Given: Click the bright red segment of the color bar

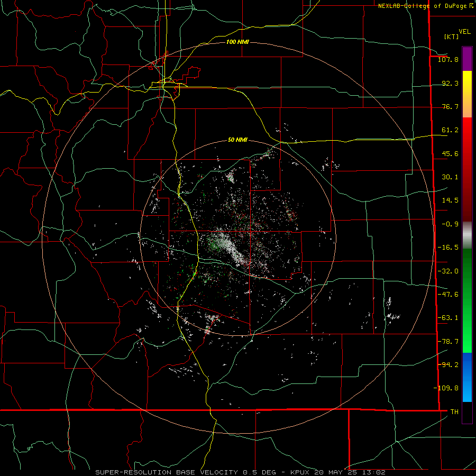Looking at the screenshot, I should 467,170.
